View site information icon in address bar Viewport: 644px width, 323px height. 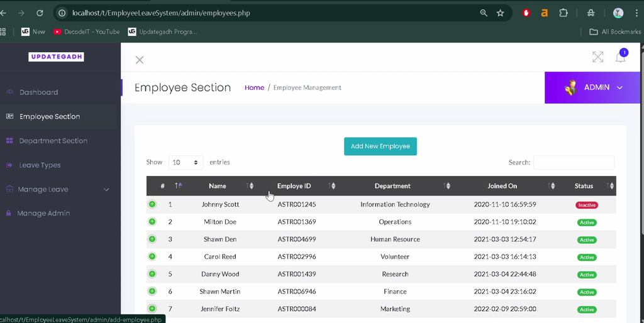click(x=62, y=13)
